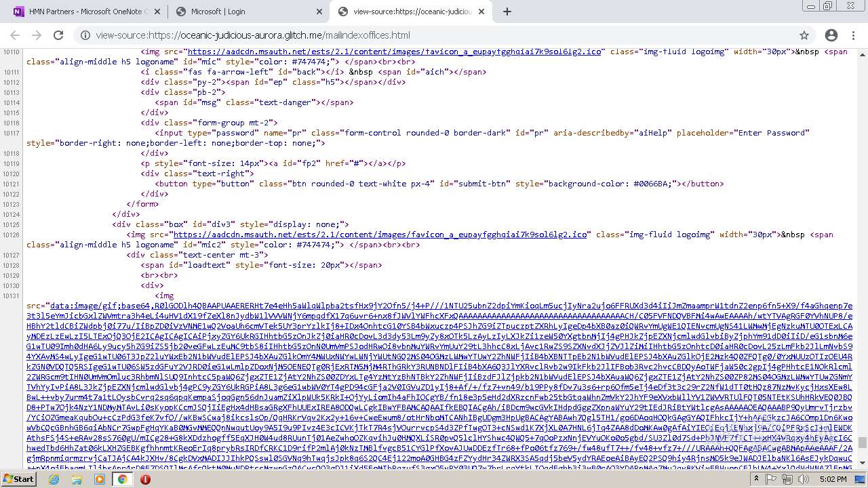The height and width of the screenshot is (488, 868).
Task: Reload the view-source page
Action: click(x=58, y=35)
